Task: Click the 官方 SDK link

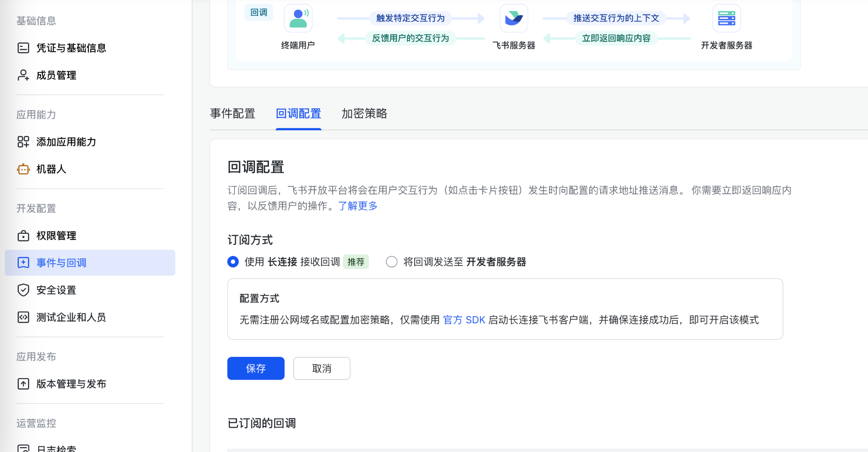Action: (x=464, y=320)
